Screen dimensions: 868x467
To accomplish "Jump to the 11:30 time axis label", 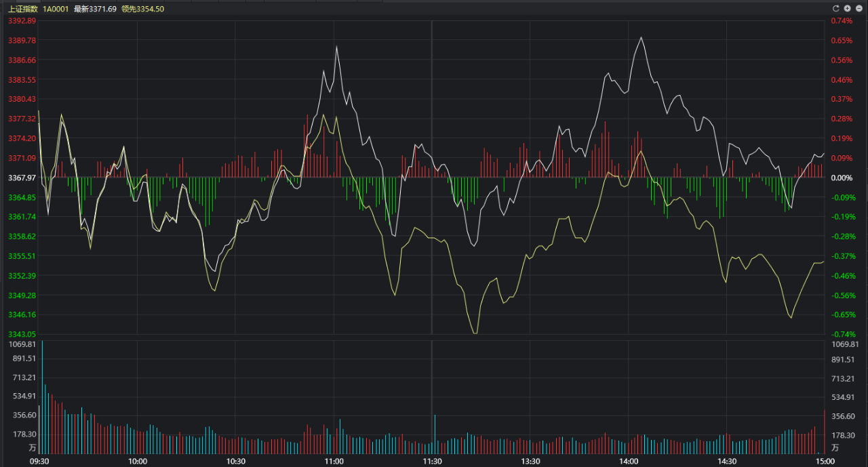I will point(432,461).
